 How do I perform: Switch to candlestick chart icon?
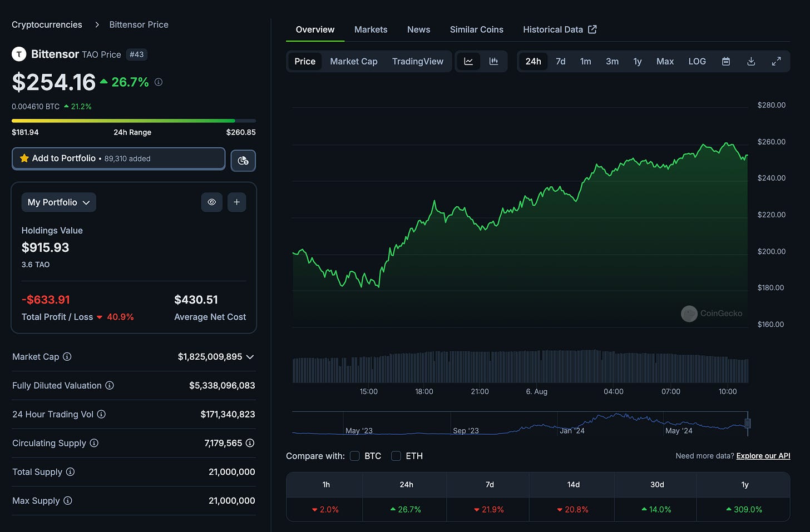(x=493, y=61)
